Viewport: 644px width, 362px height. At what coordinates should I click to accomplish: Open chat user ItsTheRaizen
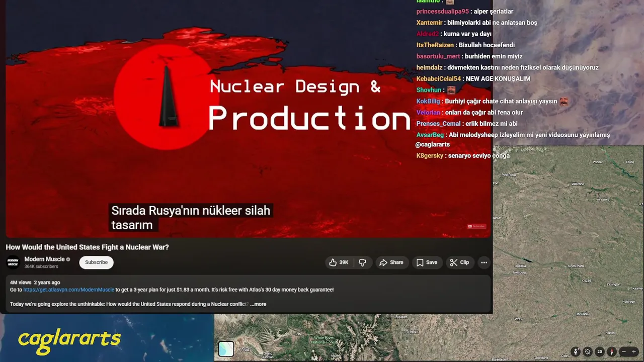coord(435,45)
